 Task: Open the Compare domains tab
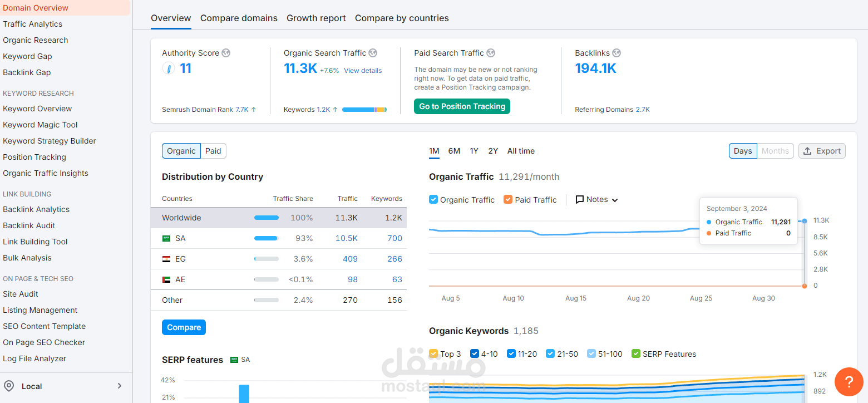(x=239, y=18)
